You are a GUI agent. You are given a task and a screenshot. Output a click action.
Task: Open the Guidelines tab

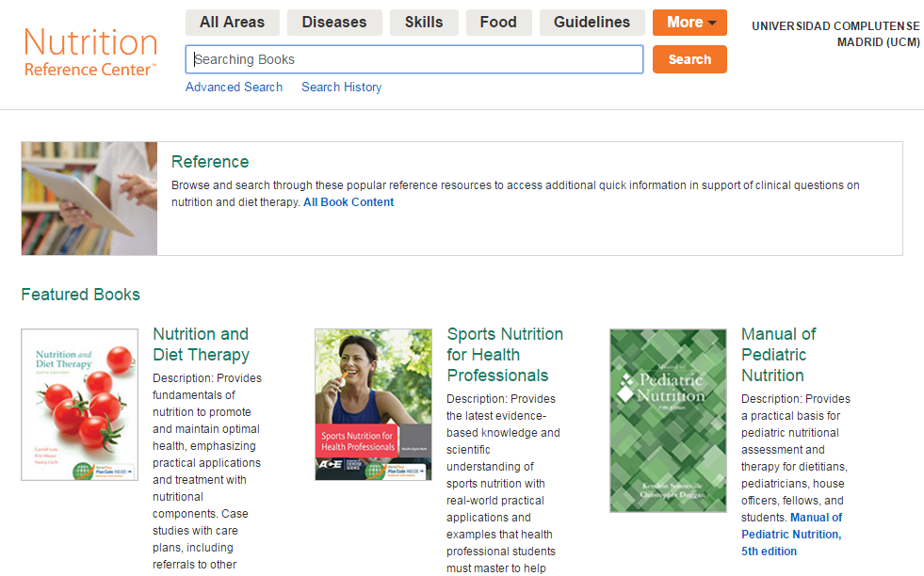click(x=592, y=23)
